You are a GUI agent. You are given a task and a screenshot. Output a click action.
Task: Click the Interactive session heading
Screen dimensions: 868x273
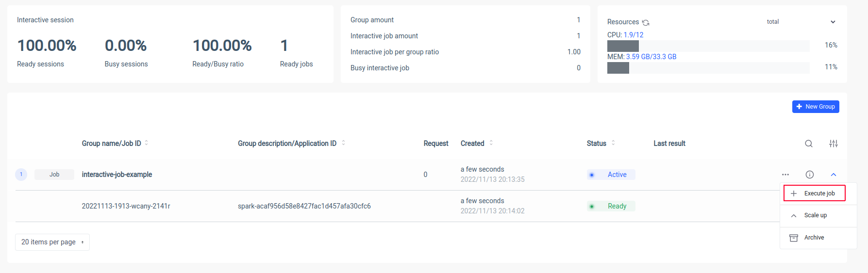pyautogui.click(x=45, y=20)
